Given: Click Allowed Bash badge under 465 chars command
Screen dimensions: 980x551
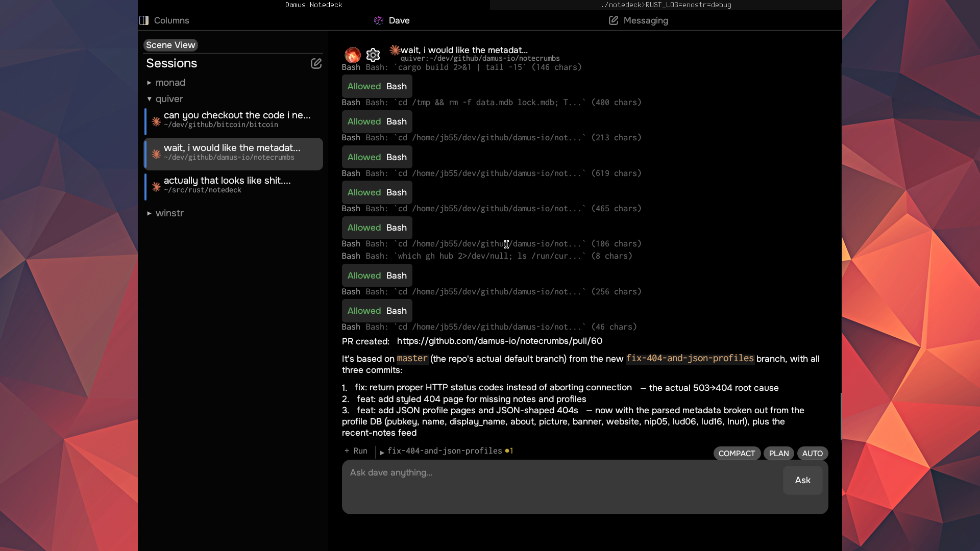Looking at the screenshot, I should tap(377, 228).
